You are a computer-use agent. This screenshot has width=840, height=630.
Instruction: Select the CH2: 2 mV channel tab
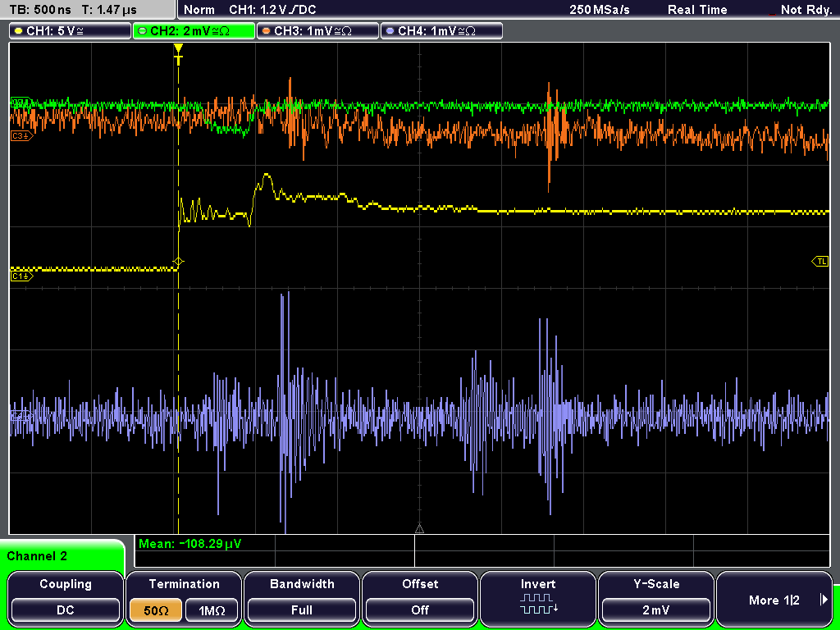[x=194, y=30]
